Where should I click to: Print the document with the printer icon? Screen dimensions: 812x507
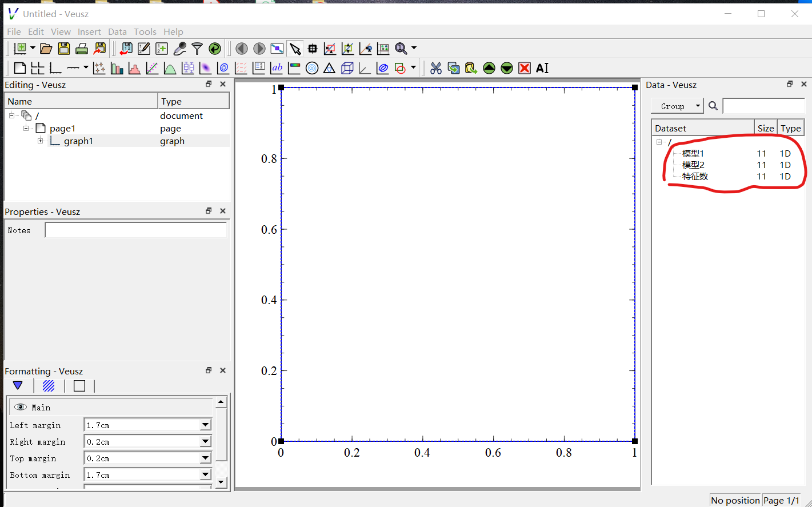[x=82, y=49]
